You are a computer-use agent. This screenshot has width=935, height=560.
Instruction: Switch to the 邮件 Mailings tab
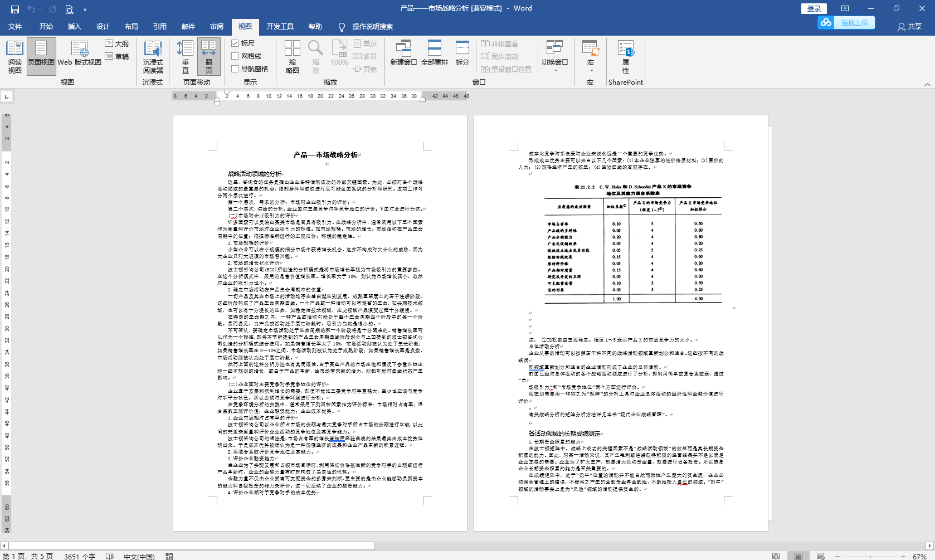[188, 27]
